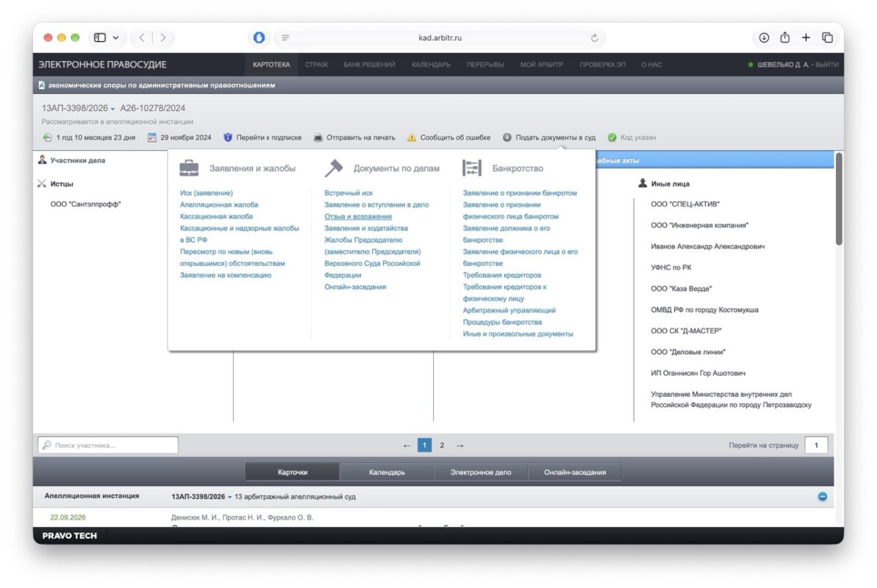The width and height of the screenshot is (877, 588).
Task: Open Отзыв и возражения link
Action: [x=358, y=217]
